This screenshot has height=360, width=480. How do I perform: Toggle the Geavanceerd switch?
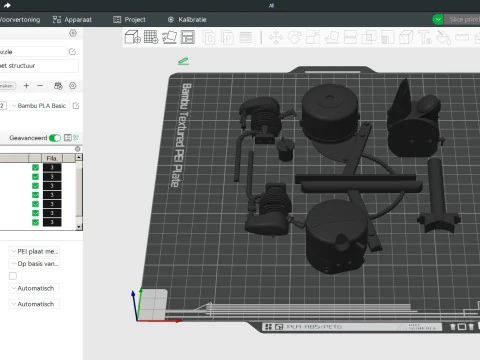[55, 138]
